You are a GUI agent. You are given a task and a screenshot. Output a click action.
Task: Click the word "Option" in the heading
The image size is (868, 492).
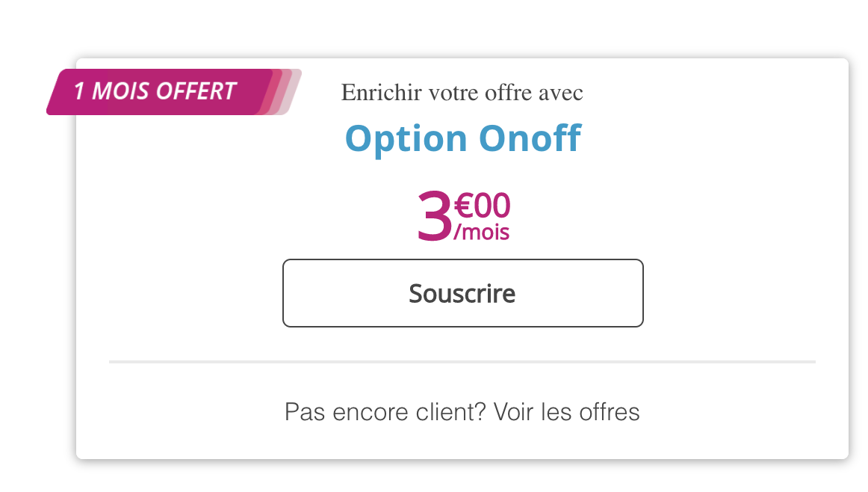(x=405, y=138)
